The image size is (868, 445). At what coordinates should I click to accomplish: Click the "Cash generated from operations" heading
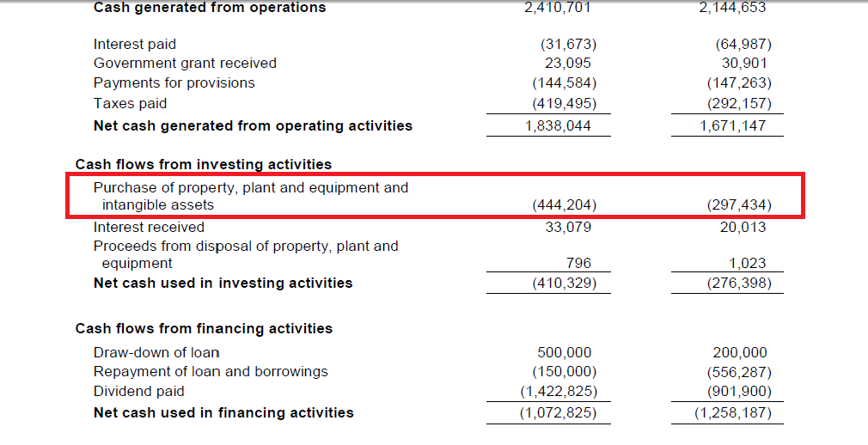[209, 8]
